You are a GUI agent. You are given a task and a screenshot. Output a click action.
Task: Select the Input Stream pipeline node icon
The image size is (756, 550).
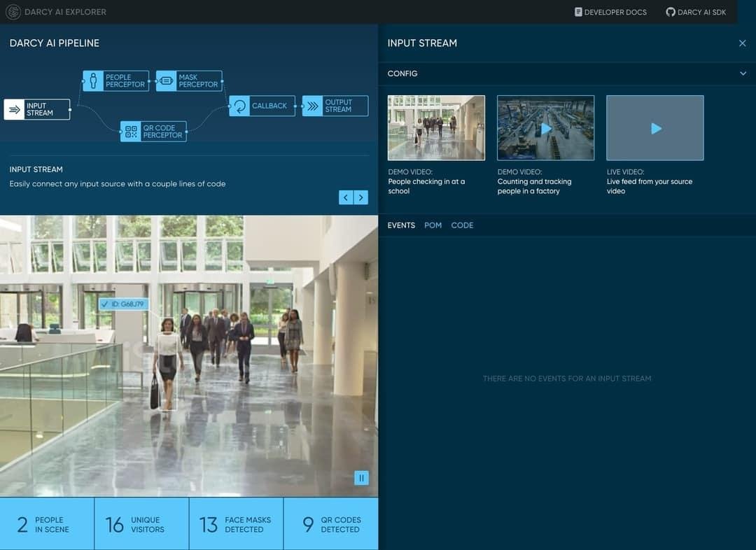pyautogui.click(x=15, y=109)
